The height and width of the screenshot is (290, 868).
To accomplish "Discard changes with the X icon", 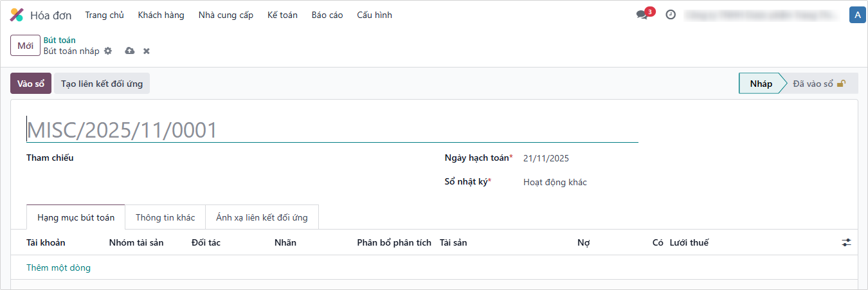I will click(147, 51).
